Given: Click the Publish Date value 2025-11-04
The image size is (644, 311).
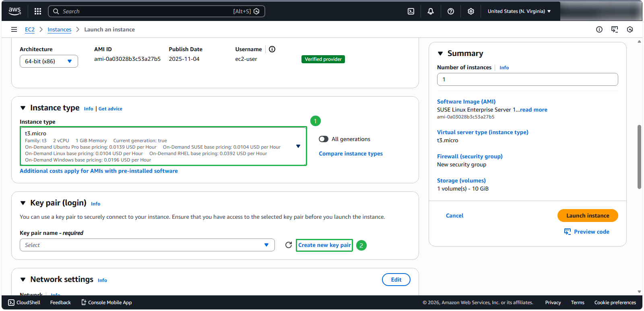Looking at the screenshot, I should tap(184, 59).
